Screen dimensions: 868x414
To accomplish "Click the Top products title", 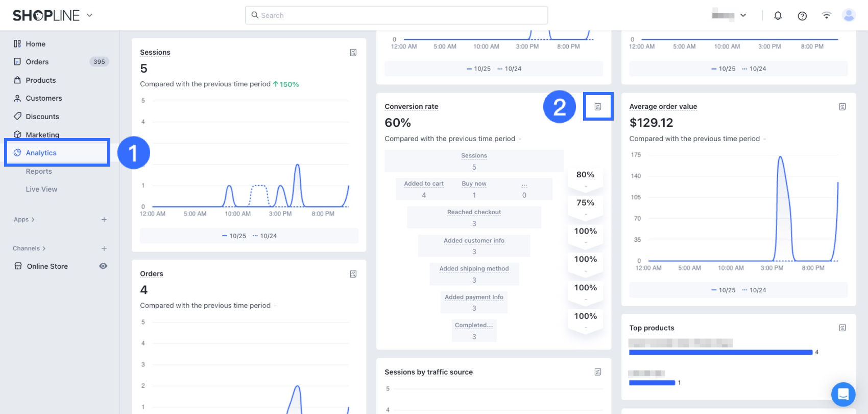I will (x=652, y=328).
